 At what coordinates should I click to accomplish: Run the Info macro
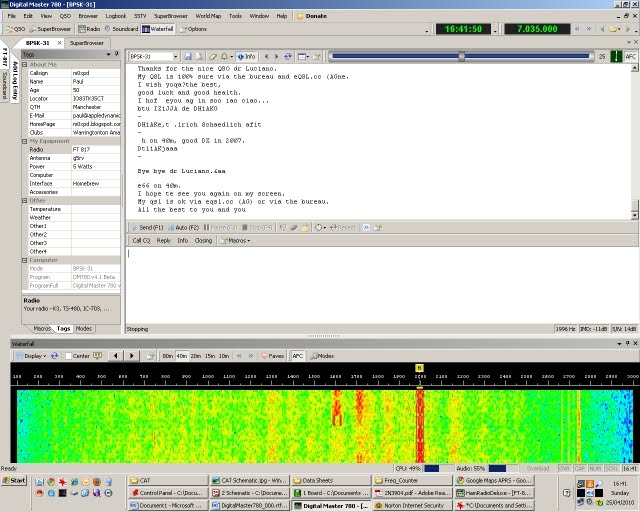tap(182, 240)
